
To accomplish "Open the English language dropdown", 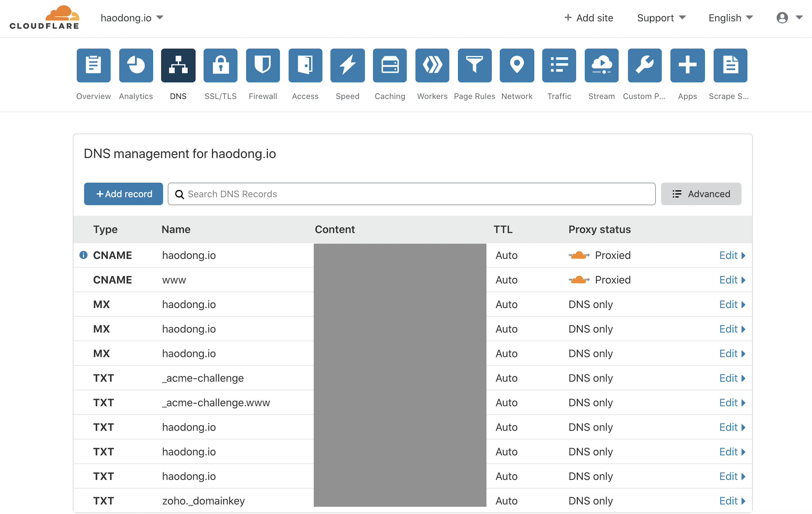I will pyautogui.click(x=730, y=18).
